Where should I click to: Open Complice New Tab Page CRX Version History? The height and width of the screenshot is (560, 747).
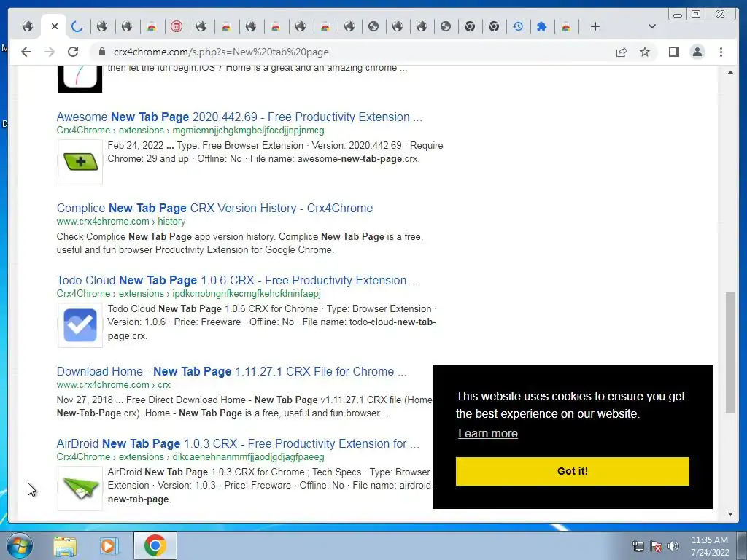(x=214, y=208)
